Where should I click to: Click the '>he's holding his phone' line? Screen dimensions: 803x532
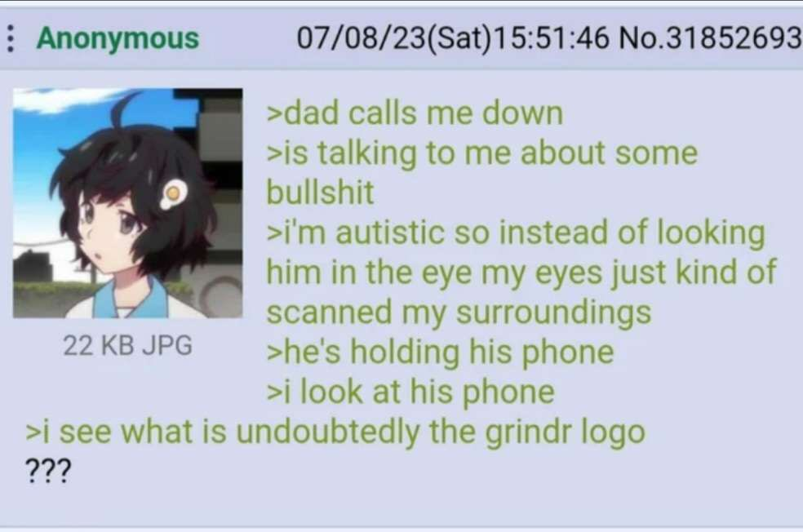[x=440, y=352]
